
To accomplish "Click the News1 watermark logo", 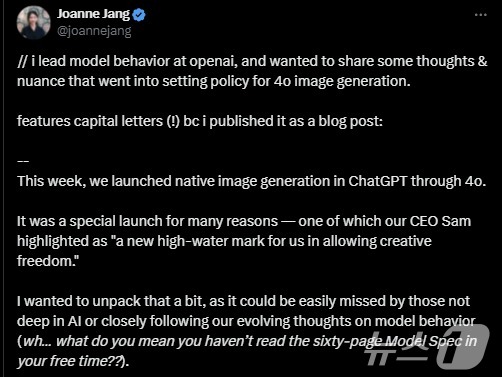I will (427, 348).
